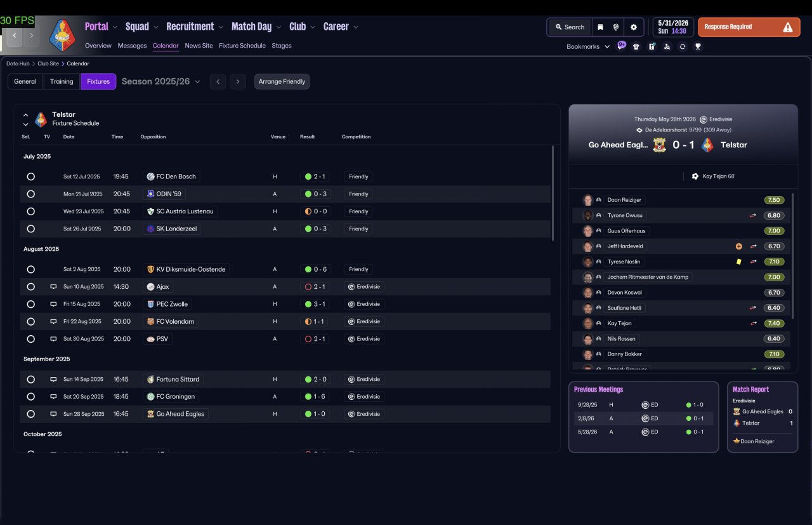This screenshot has width=812, height=525.
Task: Open the settings gear icon
Action: (634, 27)
